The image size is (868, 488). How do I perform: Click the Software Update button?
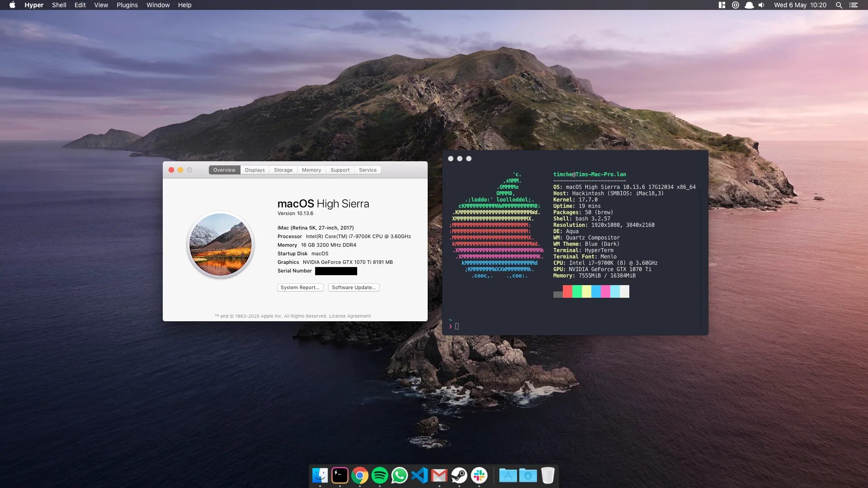(354, 287)
